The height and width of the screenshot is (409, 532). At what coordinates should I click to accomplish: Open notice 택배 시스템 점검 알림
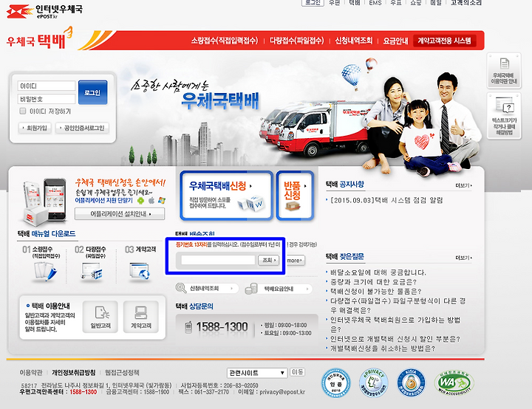click(x=386, y=200)
